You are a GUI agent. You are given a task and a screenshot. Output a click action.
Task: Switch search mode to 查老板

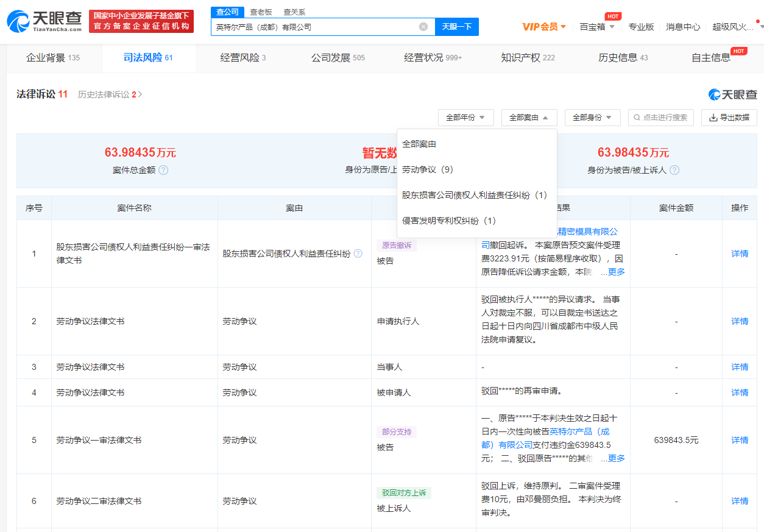(261, 12)
